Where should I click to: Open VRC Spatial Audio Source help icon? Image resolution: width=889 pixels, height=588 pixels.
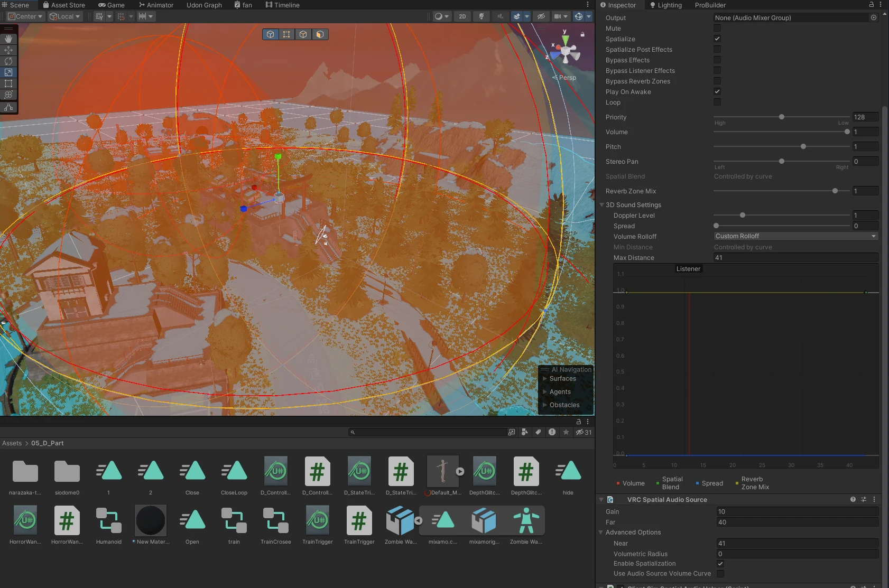(x=853, y=499)
